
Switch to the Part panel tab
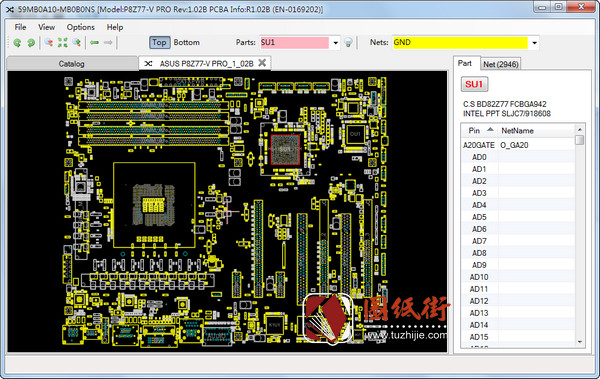[465, 63]
